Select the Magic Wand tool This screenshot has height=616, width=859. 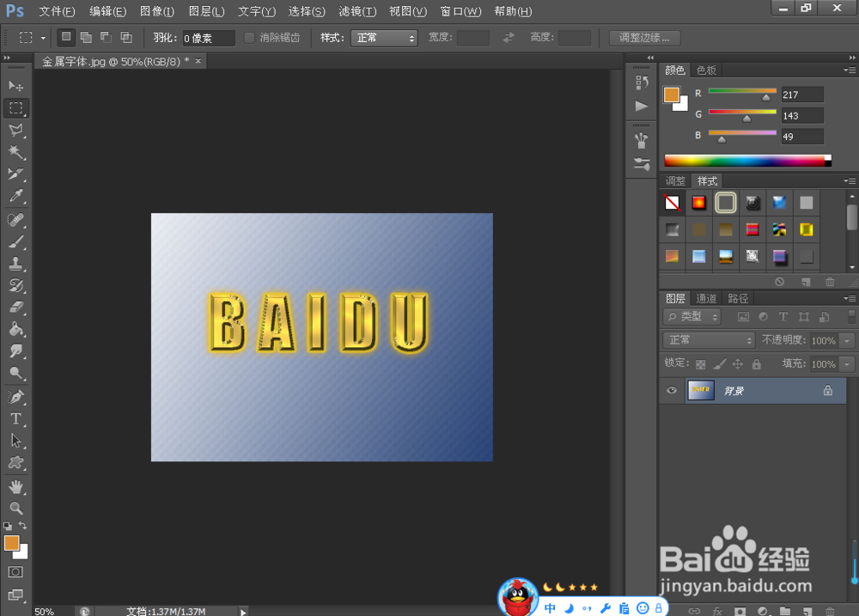tap(15, 152)
